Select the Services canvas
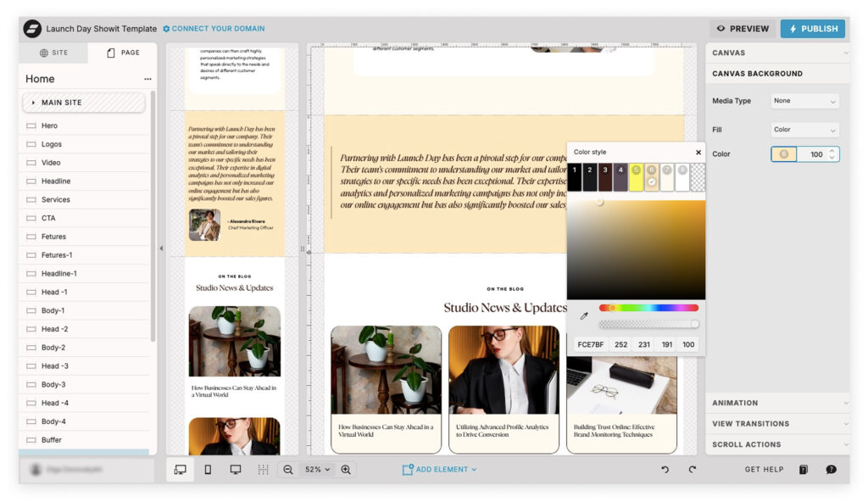 point(86,199)
